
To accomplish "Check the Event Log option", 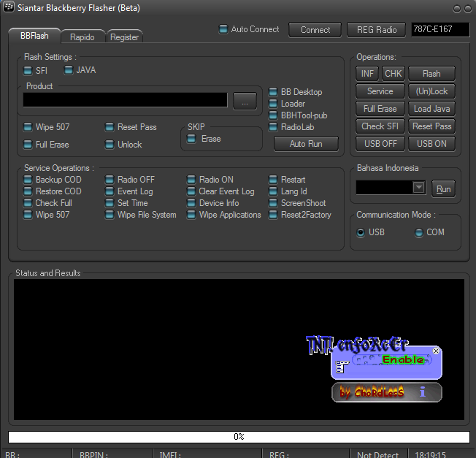I will pyautogui.click(x=110, y=191).
